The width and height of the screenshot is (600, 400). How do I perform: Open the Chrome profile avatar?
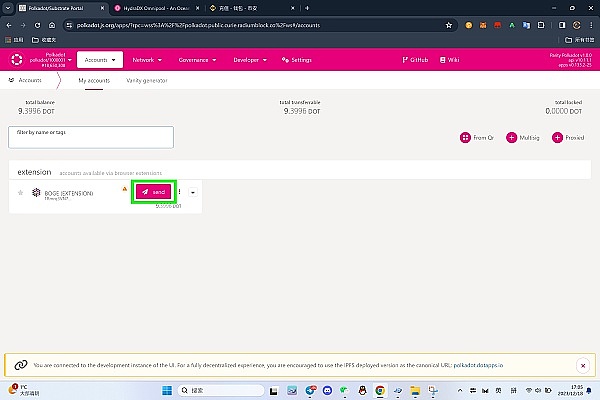point(576,25)
